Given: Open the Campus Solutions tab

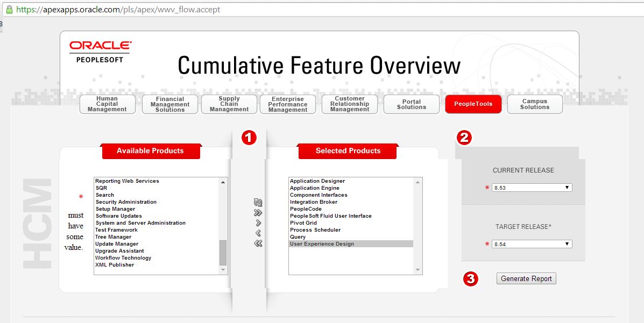Looking at the screenshot, I should coord(534,104).
